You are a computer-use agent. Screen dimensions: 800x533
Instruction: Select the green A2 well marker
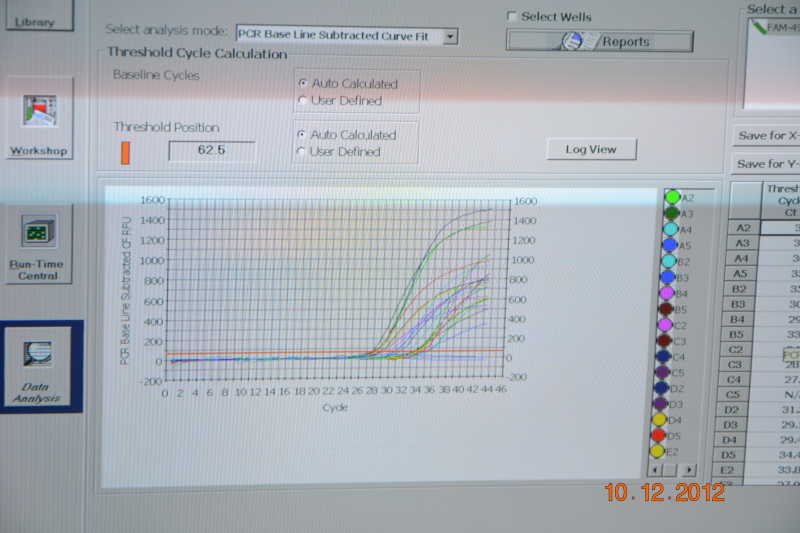[x=673, y=198]
